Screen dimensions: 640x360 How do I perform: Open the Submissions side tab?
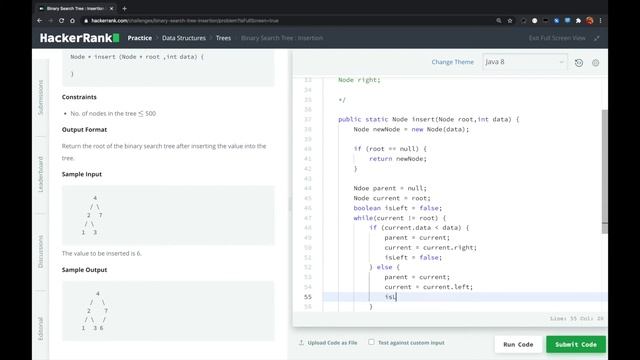[40, 97]
